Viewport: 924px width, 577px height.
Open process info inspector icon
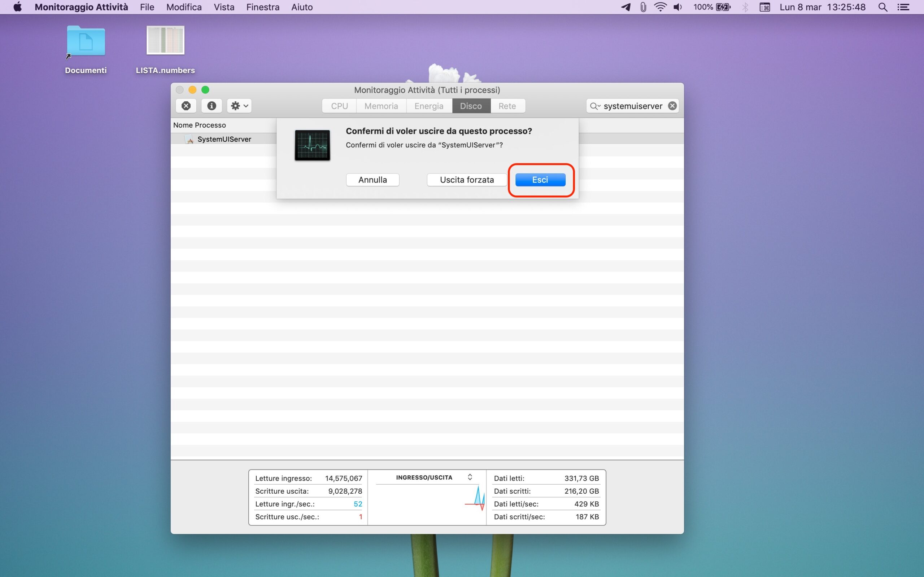point(212,106)
